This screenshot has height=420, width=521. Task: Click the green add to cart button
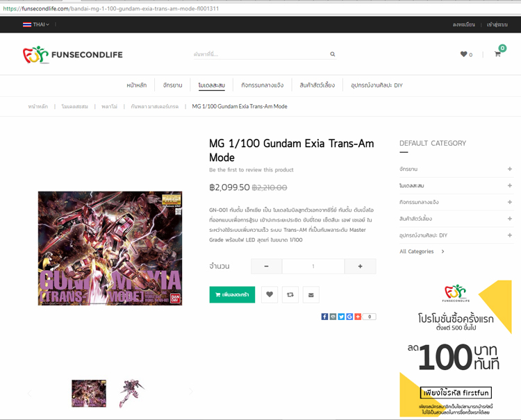click(232, 294)
